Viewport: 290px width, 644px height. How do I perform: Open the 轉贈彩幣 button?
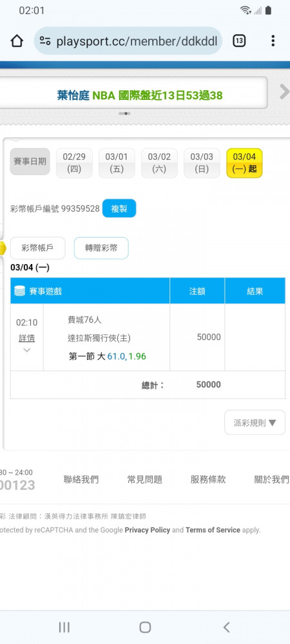[101, 248]
